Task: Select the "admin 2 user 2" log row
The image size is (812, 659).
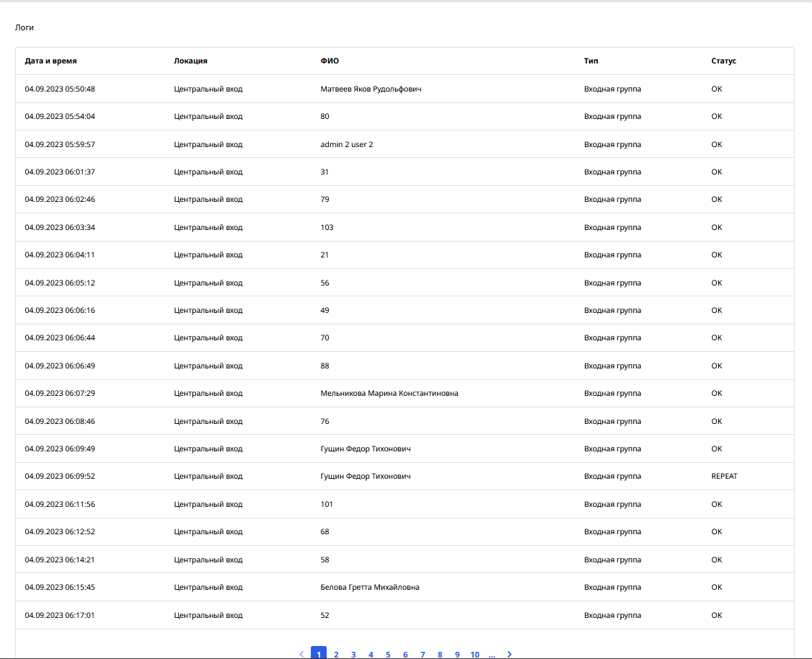Action: tap(347, 145)
